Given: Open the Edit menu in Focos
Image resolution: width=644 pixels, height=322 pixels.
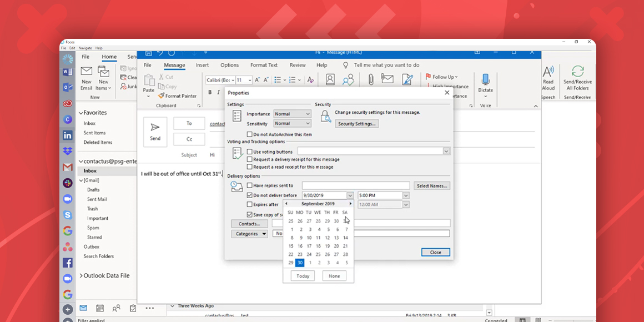Looking at the screenshot, I should [x=72, y=48].
